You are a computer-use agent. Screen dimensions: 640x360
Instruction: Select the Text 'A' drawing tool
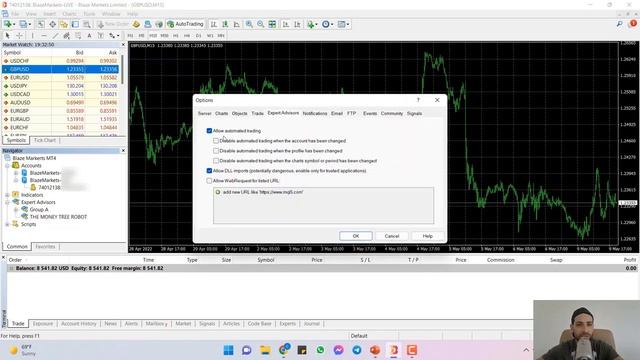pos(89,36)
